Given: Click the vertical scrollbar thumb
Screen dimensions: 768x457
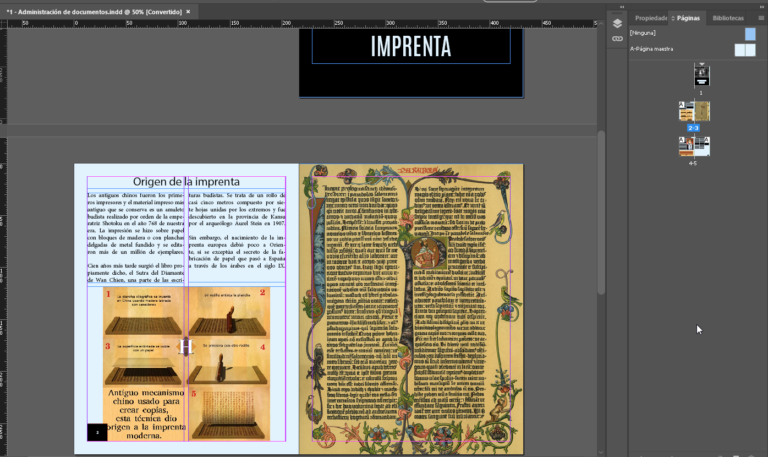Looking at the screenshot, I should [x=601, y=212].
